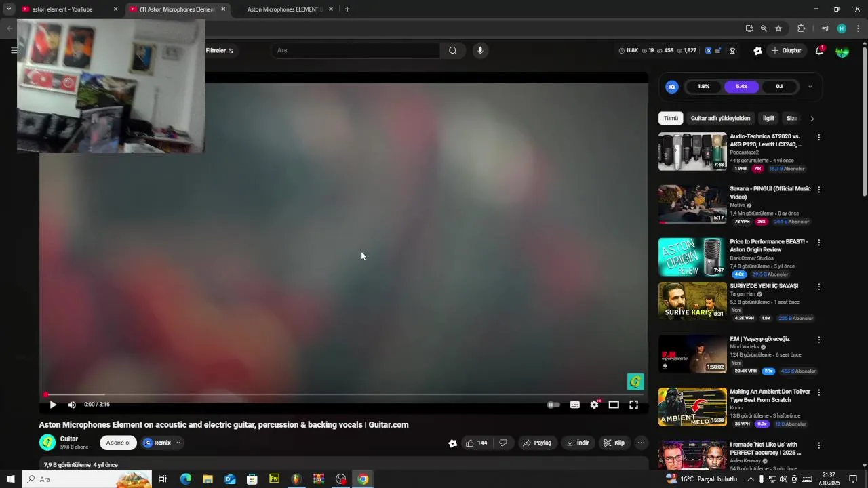Open options for Savana - PINGUI video
Screen dimensions: 868x488
pyautogui.click(x=818, y=190)
